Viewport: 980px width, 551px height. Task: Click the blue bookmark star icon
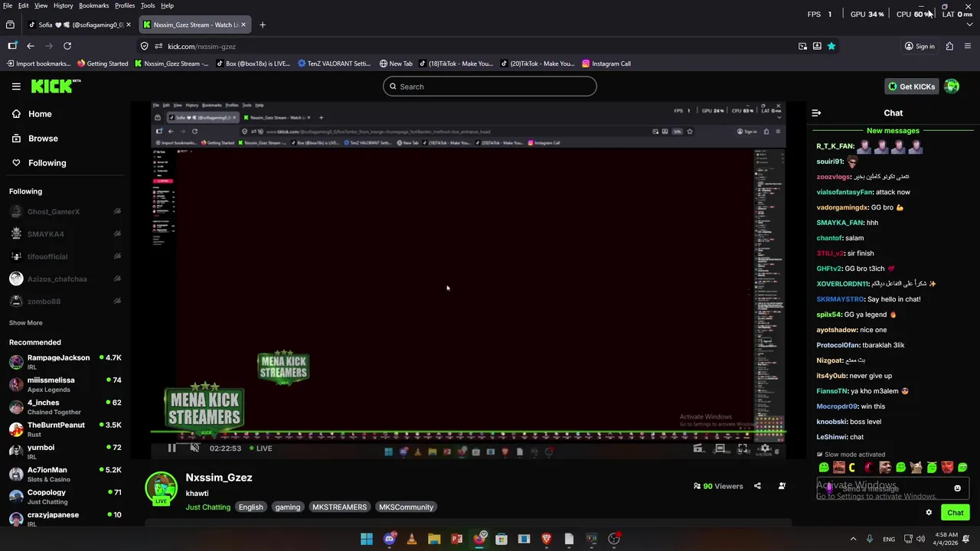(x=831, y=46)
